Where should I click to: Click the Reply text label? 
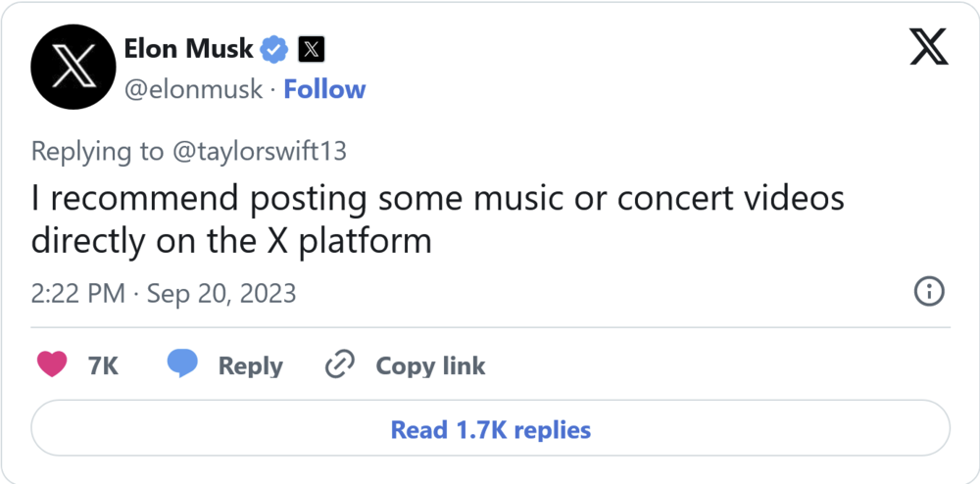click(250, 366)
